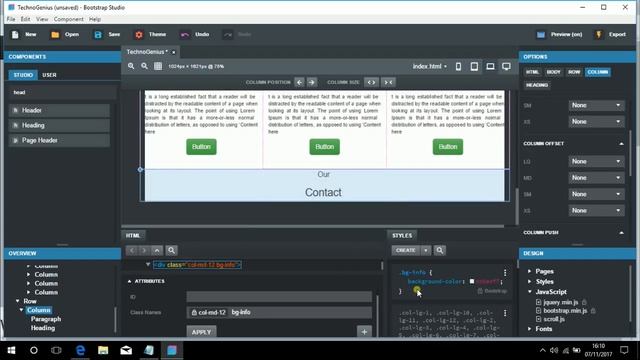This screenshot has height=360, width=640.
Task: Open the Help menu
Action: pyautogui.click(x=95, y=19)
